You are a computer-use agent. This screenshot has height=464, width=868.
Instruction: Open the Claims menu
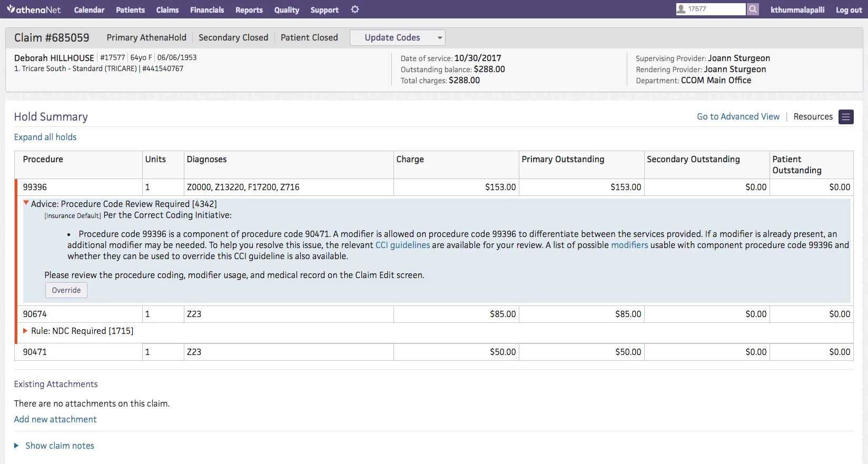coord(167,9)
